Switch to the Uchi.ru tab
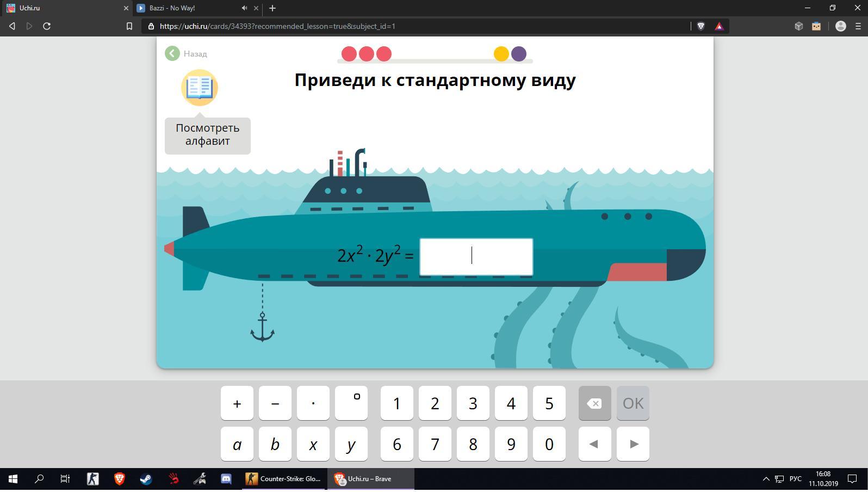The width and height of the screenshot is (868, 492). click(x=66, y=8)
